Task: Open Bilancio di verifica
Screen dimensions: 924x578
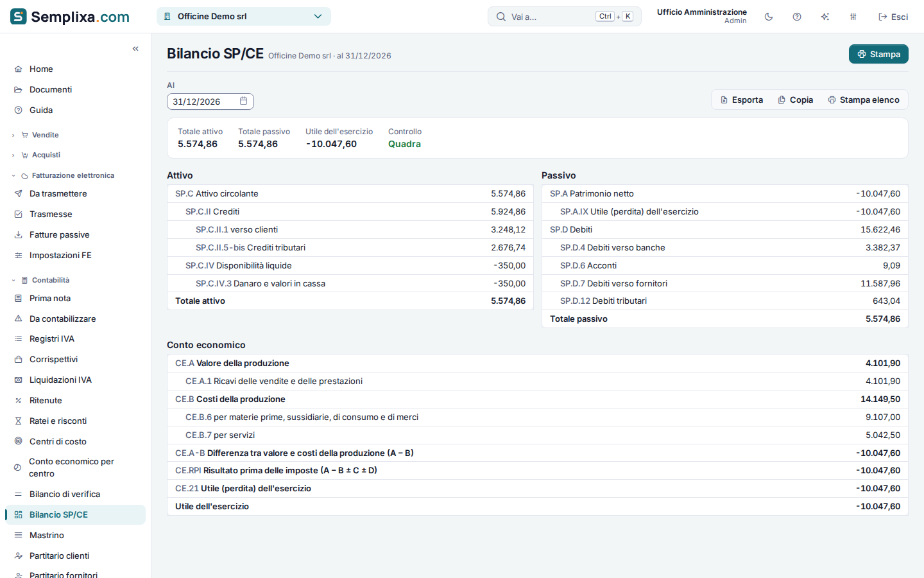Action: click(x=75, y=494)
